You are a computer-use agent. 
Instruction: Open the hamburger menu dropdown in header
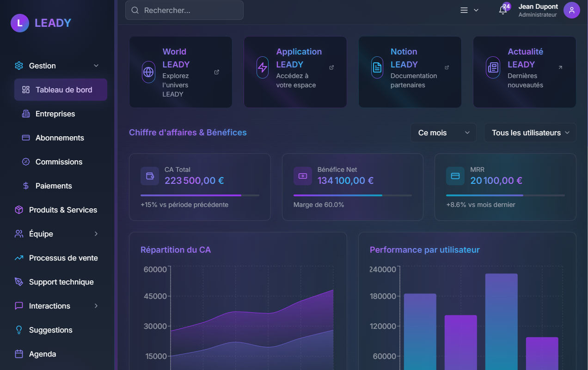point(469,10)
